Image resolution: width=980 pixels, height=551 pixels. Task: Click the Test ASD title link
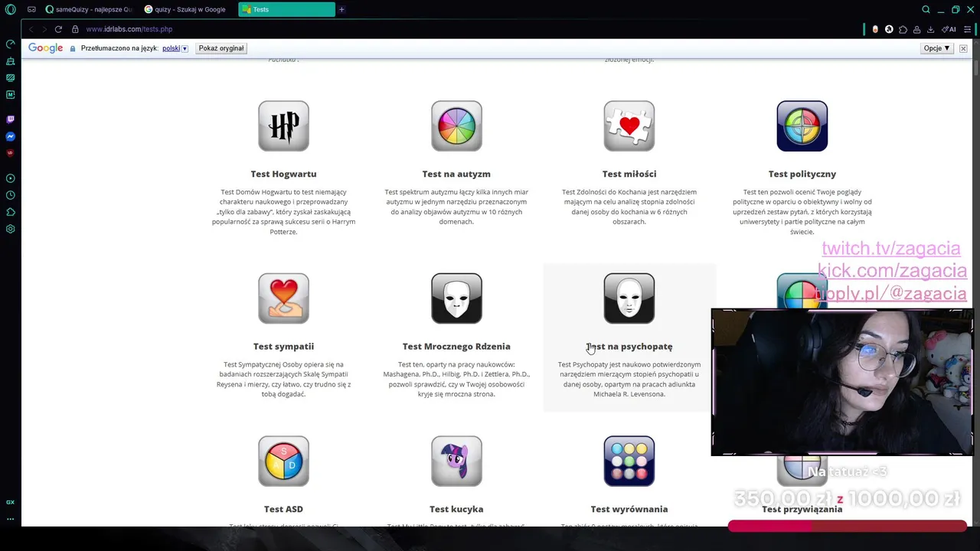click(x=283, y=509)
